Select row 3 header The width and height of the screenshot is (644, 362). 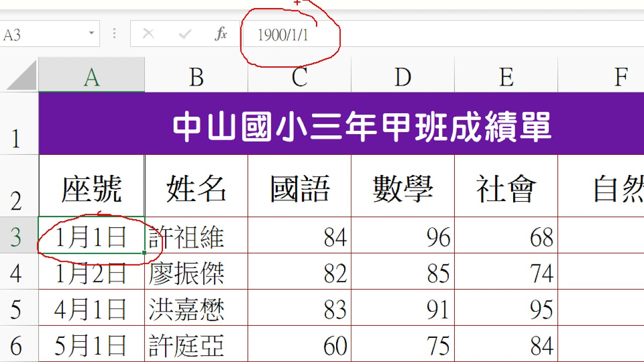[x=19, y=235]
